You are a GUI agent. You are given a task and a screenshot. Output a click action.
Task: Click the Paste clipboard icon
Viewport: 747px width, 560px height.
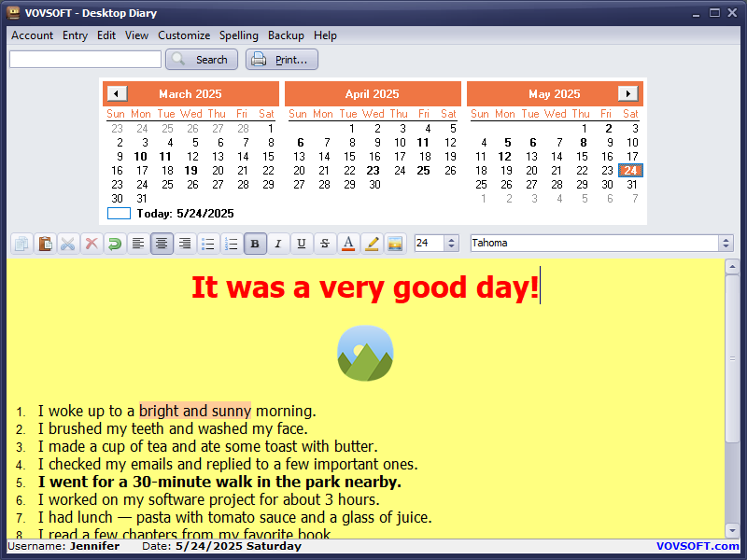pos(45,244)
